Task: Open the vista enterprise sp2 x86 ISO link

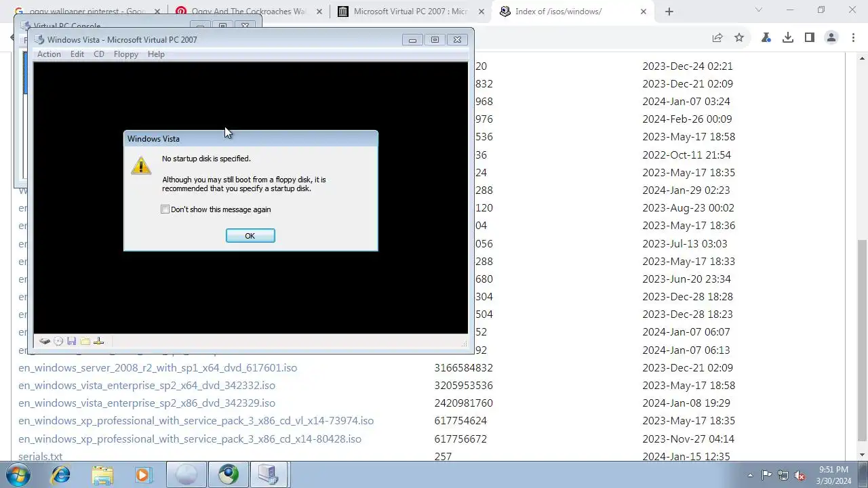Action: [147, 403]
